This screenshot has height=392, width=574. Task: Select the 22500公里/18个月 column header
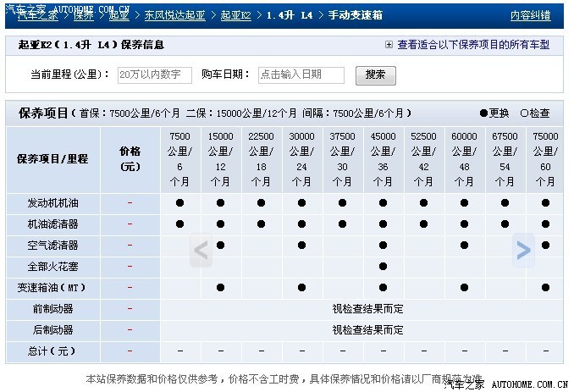click(x=262, y=159)
